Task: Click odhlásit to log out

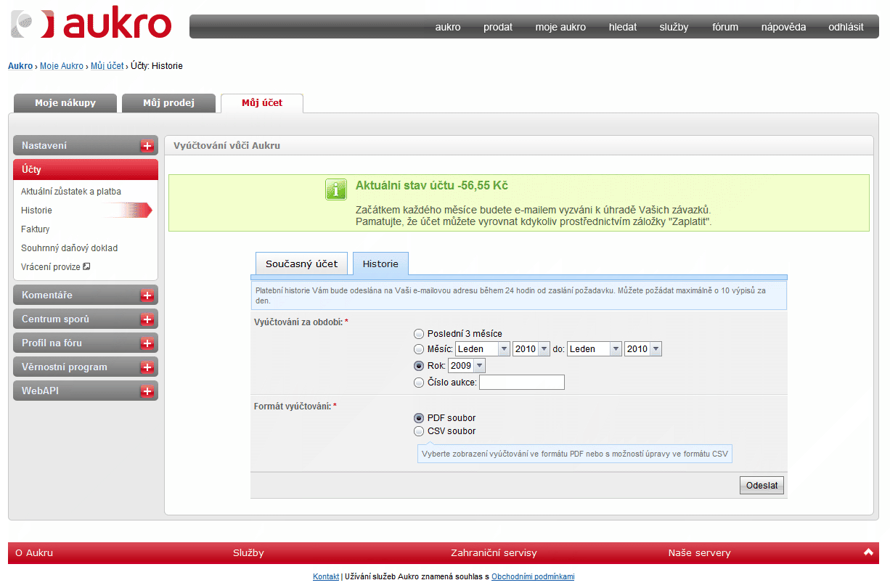Action: (846, 27)
